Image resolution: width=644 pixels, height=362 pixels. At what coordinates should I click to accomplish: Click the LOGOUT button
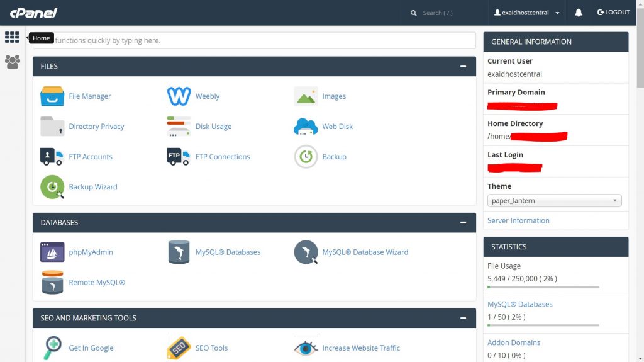[613, 13]
